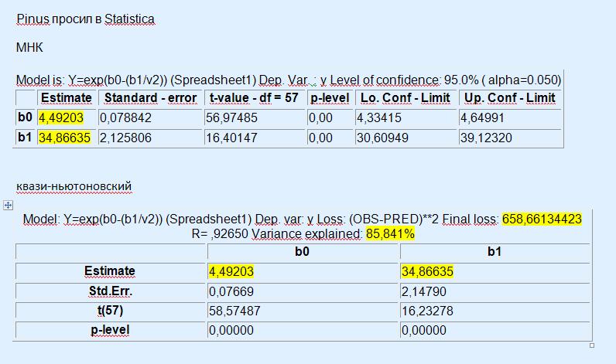This screenshot has width=616, height=364.
Task: Click the cell 16,23278
Action: (x=427, y=311)
